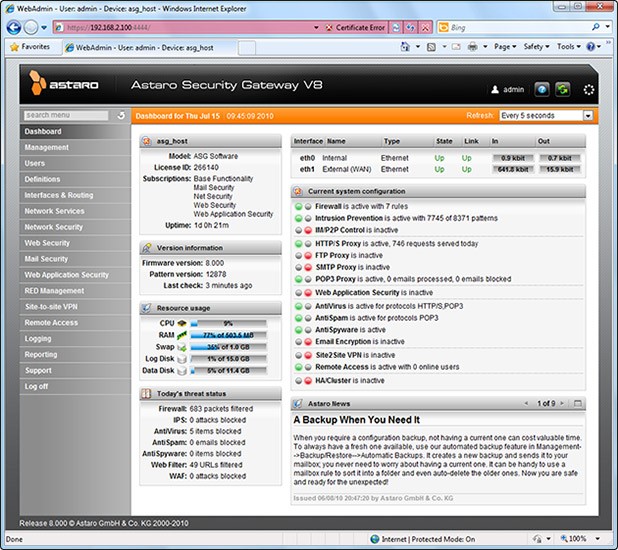Toggle the Intrusion Prevention status indicator

303,218
